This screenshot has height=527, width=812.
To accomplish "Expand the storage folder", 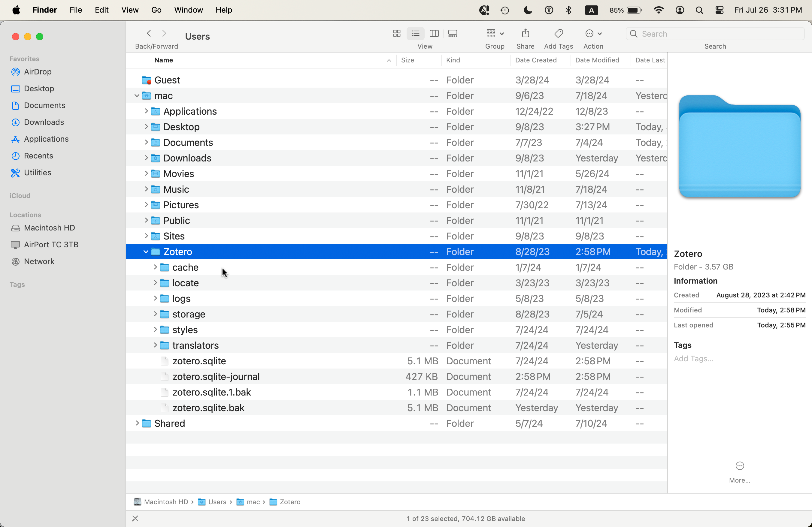I will coord(155,314).
